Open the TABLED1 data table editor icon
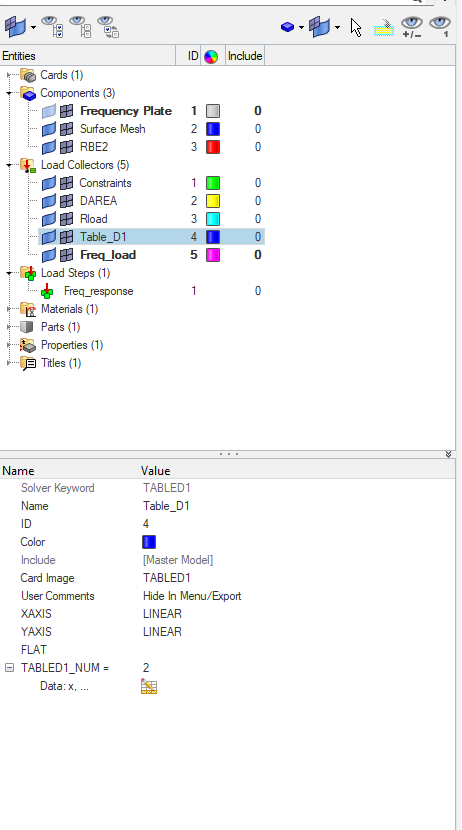Screen dimensions: 462x830 point(149,687)
